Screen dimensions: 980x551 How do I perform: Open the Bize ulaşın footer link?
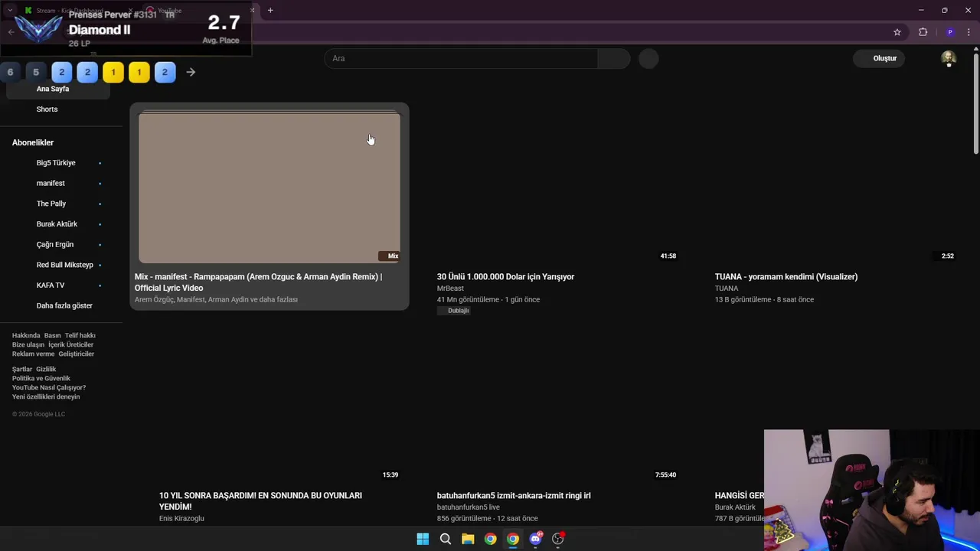pyautogui.click(x=28, y=345)
